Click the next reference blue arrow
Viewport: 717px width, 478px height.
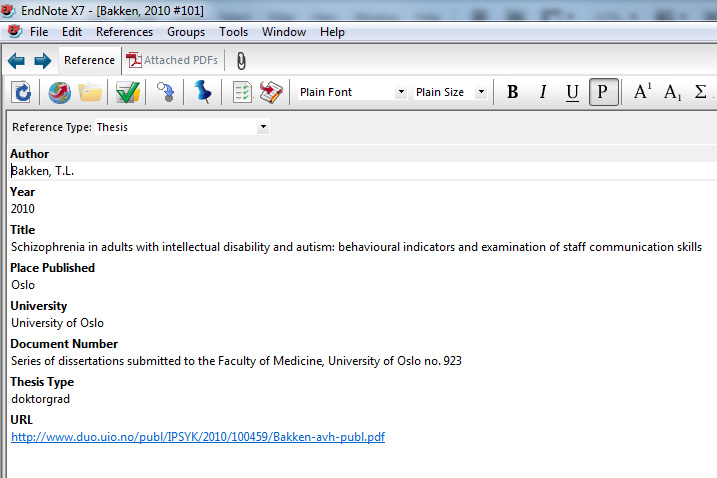pyautogui.click(x=42, y=60)
